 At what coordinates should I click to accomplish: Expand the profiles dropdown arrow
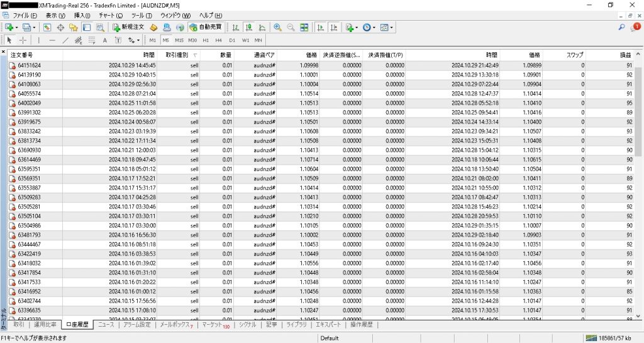tap(34, 28)
